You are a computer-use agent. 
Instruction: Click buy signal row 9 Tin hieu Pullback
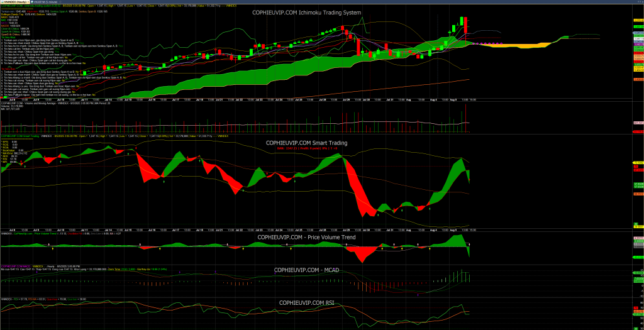pyautogui.click(x=43, y=63)
